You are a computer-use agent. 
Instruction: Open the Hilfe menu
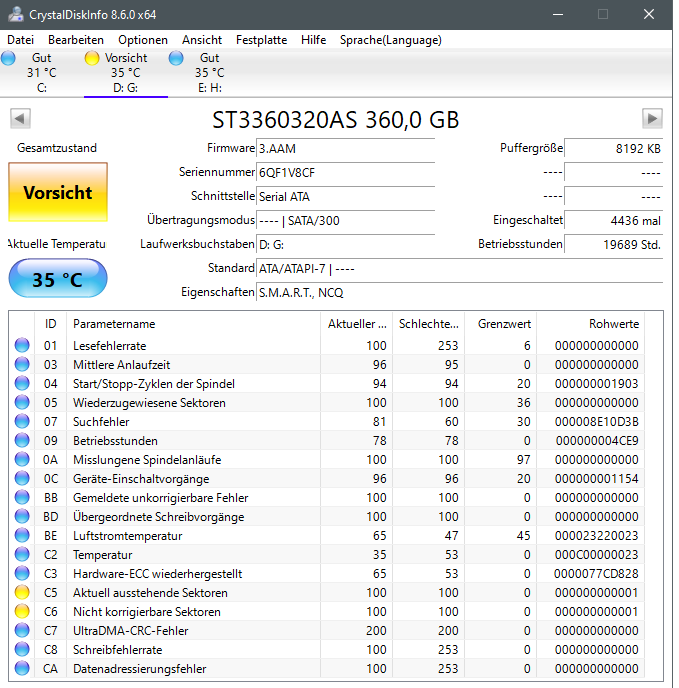point(313,40)
